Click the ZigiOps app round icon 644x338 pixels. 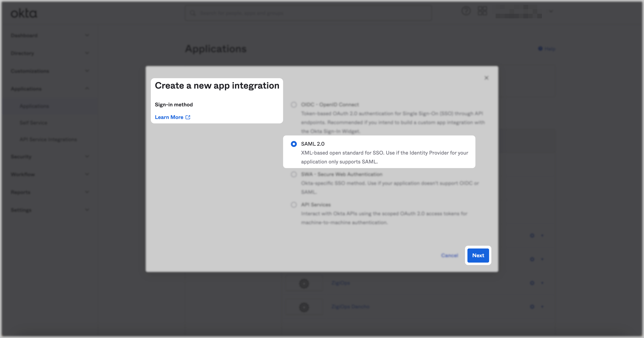tap(304, 284)
